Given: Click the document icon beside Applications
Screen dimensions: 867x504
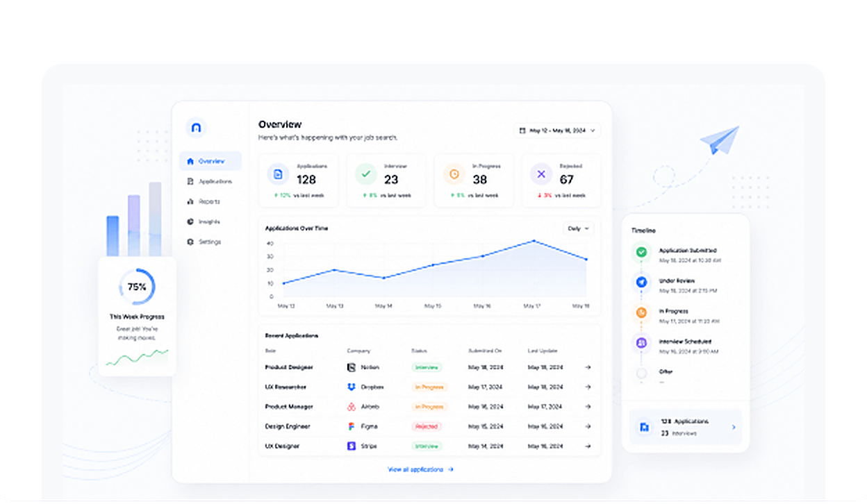Looking at the screenshot, I should coord(190,181).
